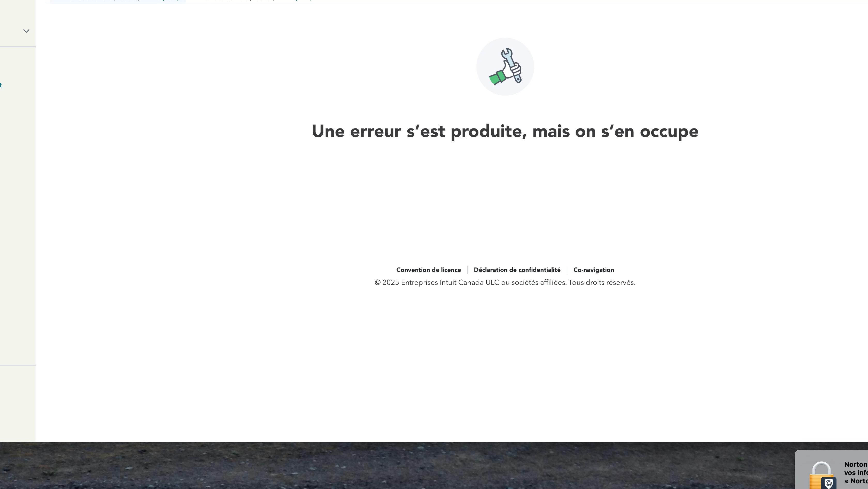Click the Norton shield badge on the padlock

pyautogui.click(x=828, y=483)
